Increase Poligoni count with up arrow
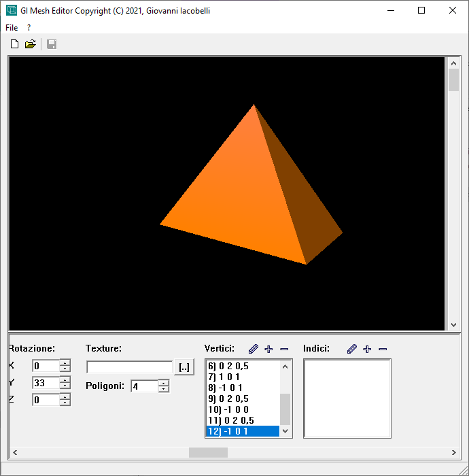This screenshot has height=476, width=469. tap(164, 383)
